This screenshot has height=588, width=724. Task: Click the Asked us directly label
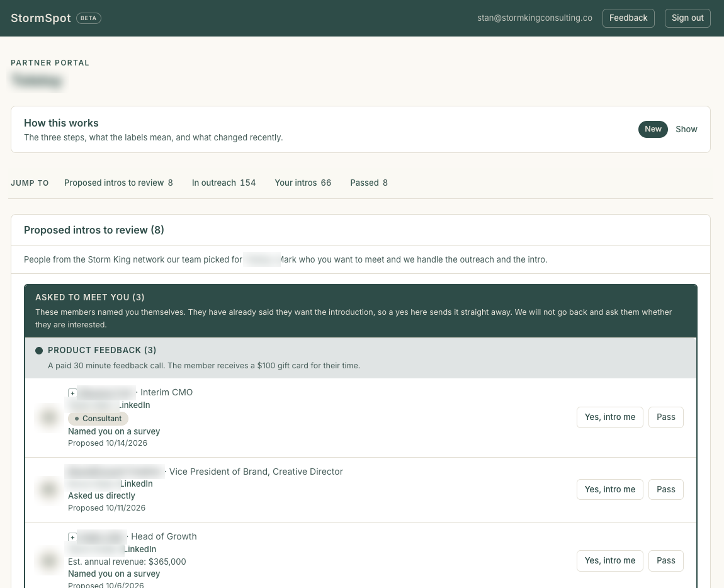coord(101,495)
